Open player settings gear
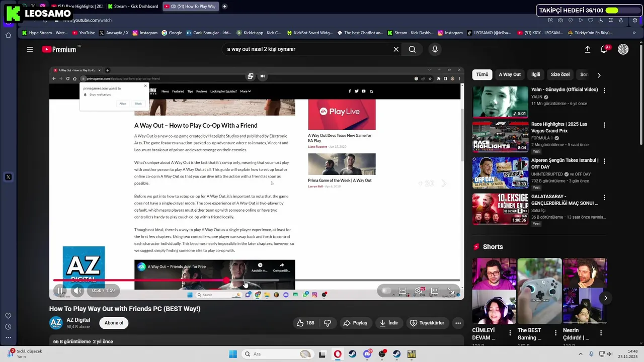The height and width of the screenshot is (362, 644). coord(419,291)
